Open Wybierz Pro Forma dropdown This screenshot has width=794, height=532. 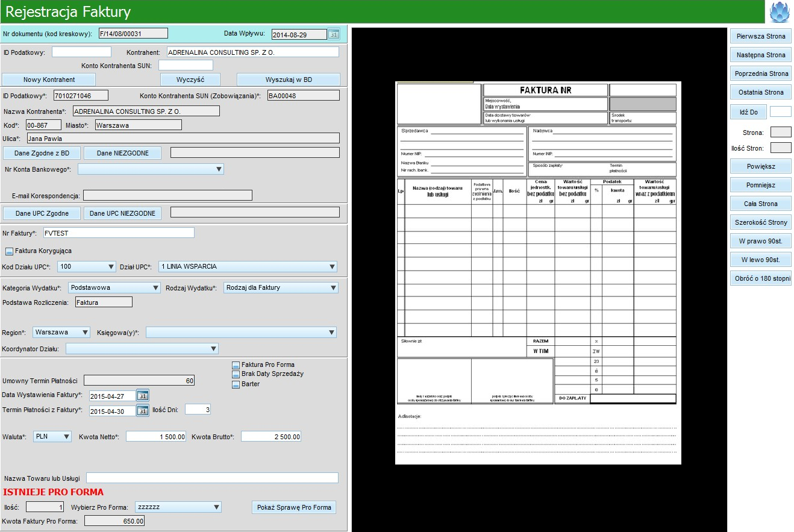178,507
